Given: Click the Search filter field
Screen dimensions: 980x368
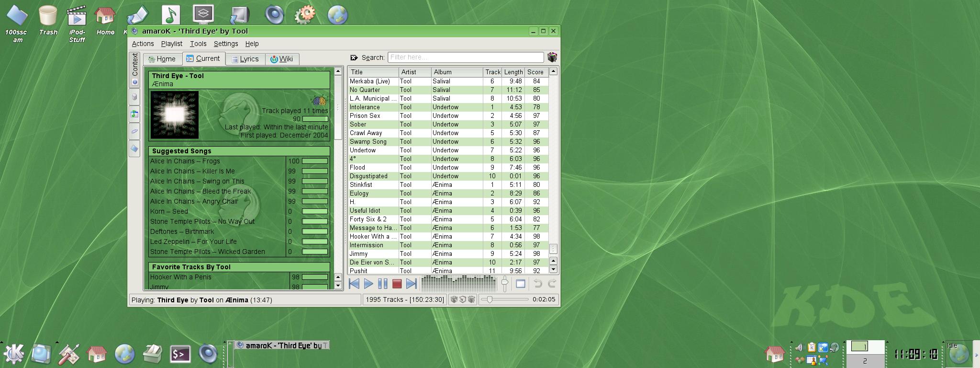Looking at the screenshot, I should pyautogui.click(x=466, y=57).
